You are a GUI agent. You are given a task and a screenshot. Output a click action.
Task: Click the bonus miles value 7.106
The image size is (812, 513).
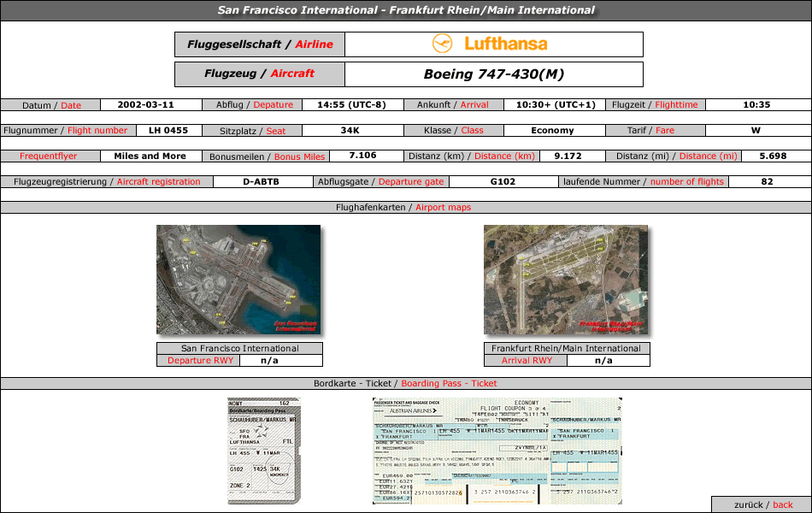click(x=363, y=156)
